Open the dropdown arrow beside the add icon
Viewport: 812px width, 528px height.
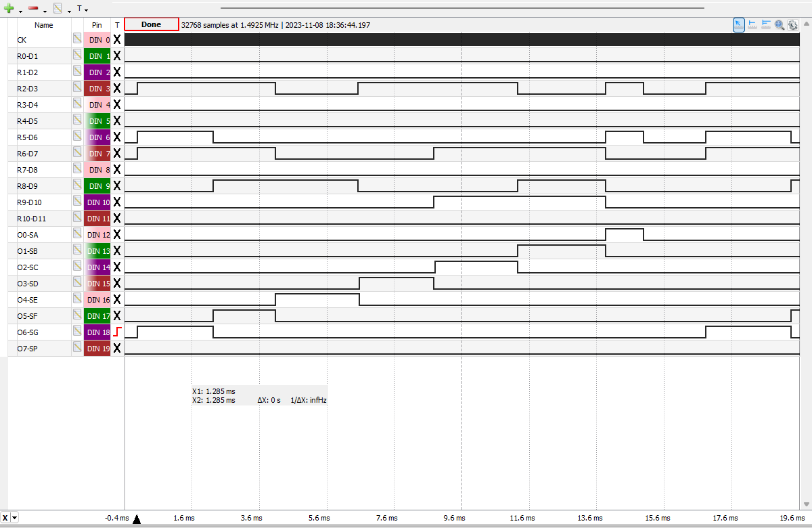(x=20, y=11)
